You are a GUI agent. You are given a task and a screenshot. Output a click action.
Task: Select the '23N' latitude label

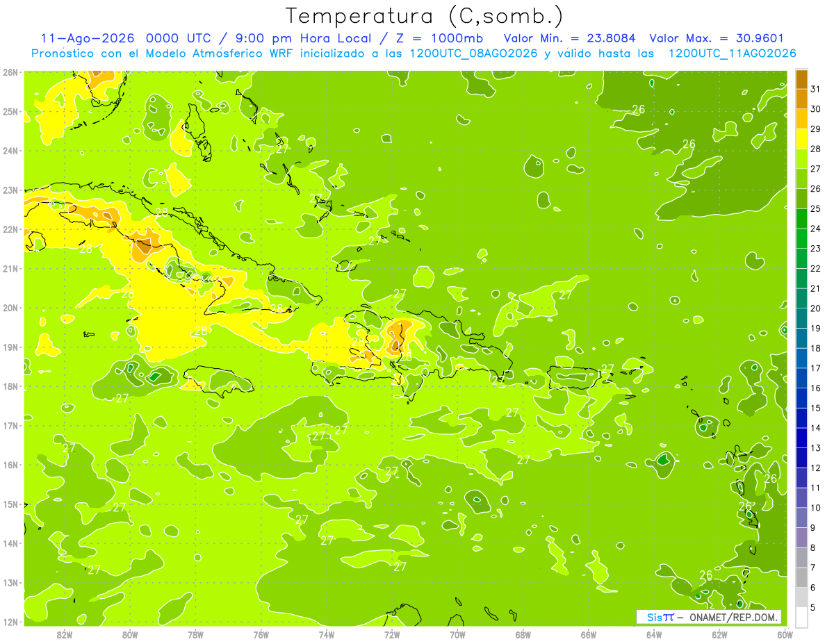pos(10,190)
